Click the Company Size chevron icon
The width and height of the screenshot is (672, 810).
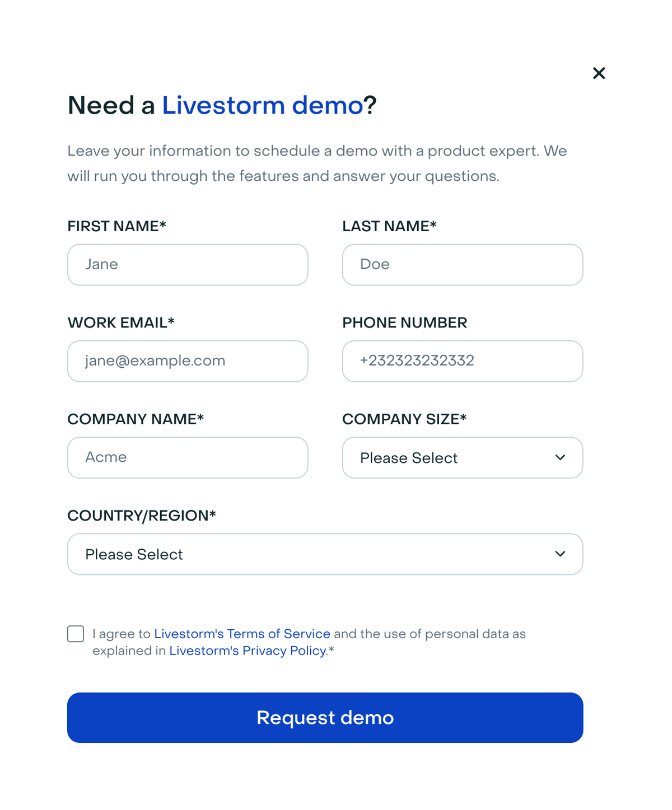[561, 458]
